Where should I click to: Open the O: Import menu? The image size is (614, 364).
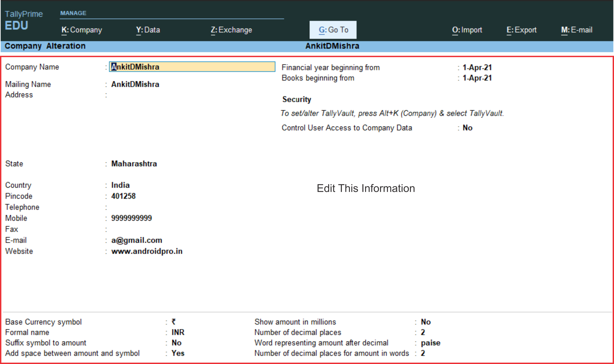[467, 30]
